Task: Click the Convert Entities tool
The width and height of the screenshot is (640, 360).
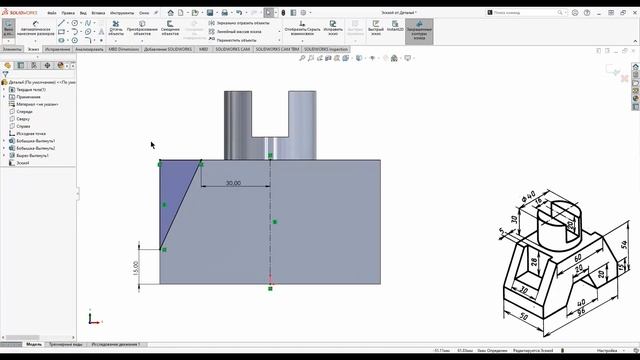Action: coord(142,28)
